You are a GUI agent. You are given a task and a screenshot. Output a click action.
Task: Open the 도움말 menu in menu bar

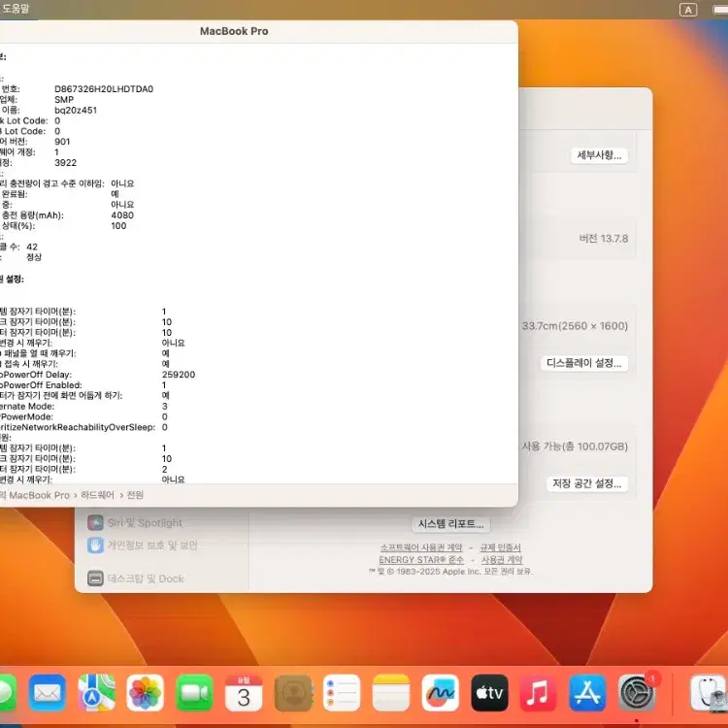[16, 9]
